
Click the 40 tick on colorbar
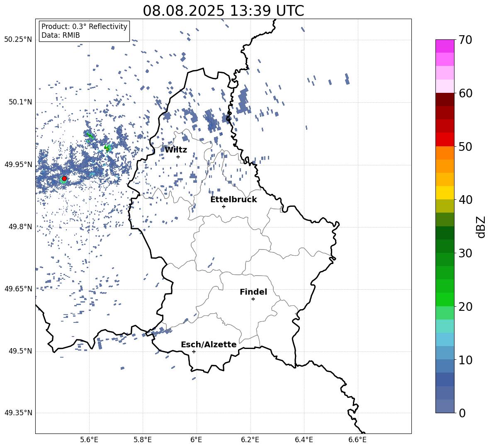point(465,200)
